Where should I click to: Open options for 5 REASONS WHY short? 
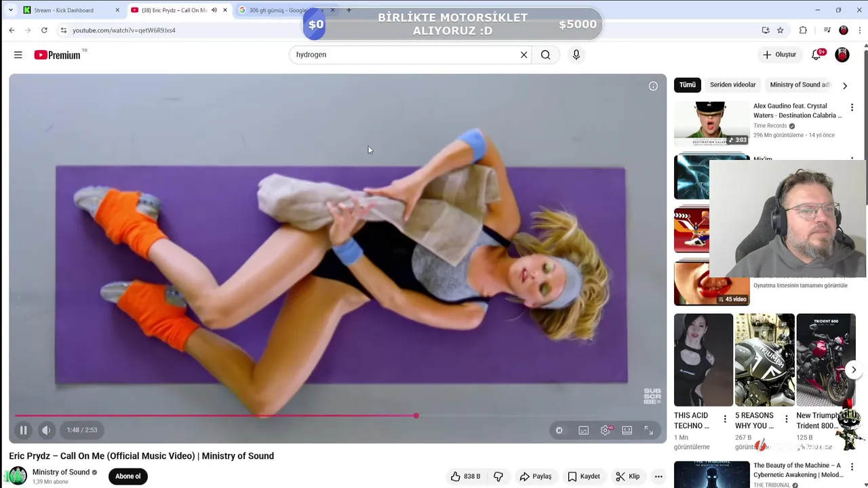(787, 419)
